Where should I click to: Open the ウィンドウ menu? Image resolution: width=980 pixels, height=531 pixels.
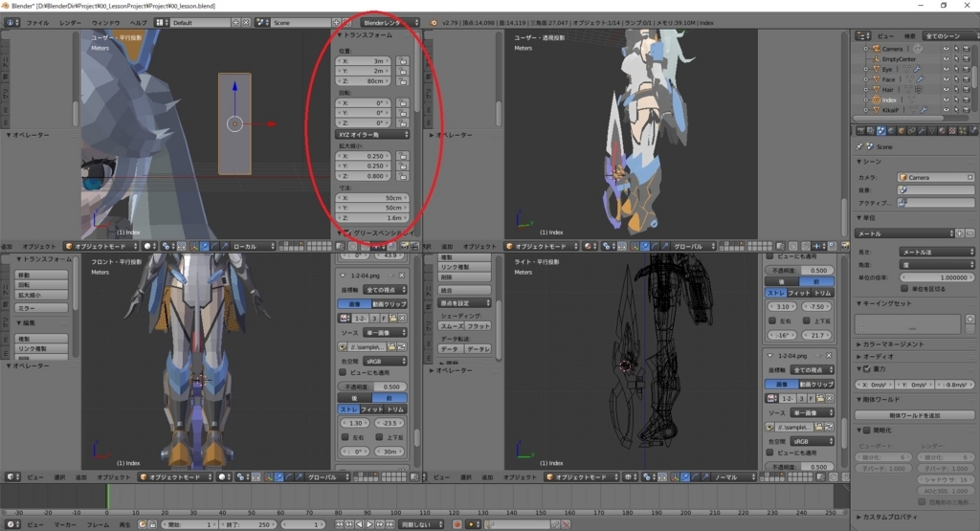pos(105,23)
